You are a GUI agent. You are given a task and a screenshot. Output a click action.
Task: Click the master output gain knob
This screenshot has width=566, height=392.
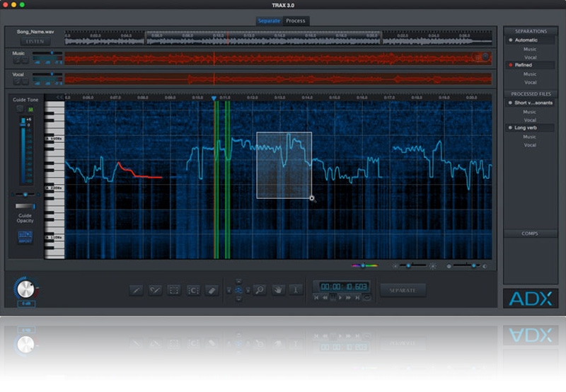click(25, 289)
